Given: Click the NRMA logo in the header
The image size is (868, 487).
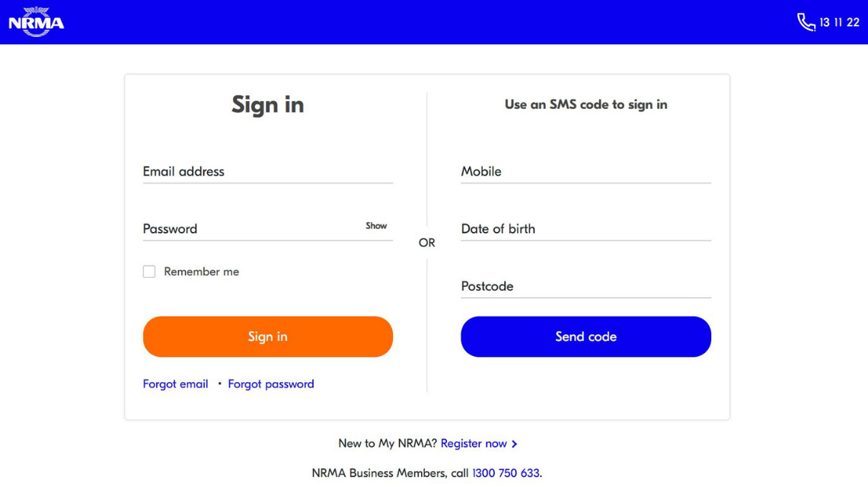Looking at the screenshot, I should [x=35, y=21].
